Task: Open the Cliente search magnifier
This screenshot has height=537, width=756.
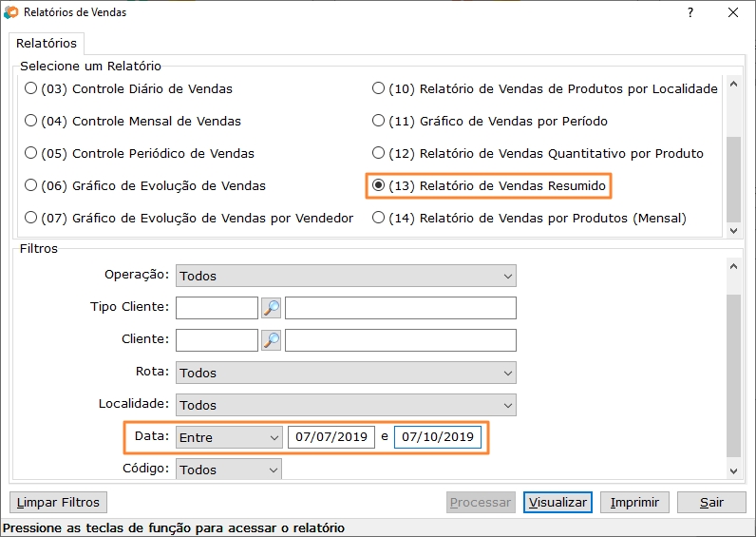Action: (x=271, y=340)
